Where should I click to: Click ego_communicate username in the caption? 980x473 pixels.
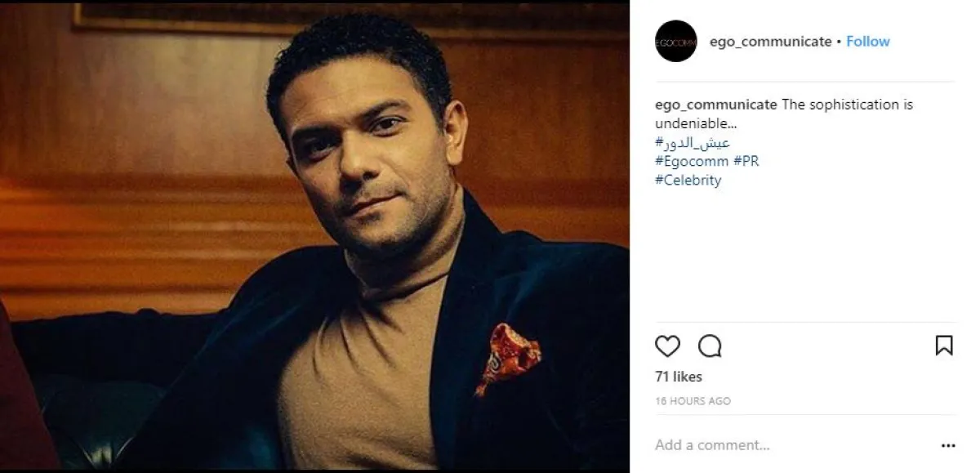pos(715,105)
